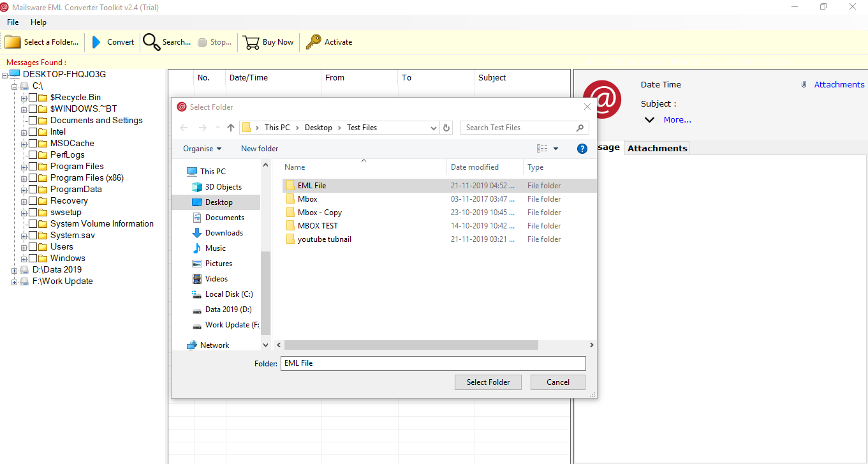Click the Select a Folder toolbar icon

click(13, 42)
